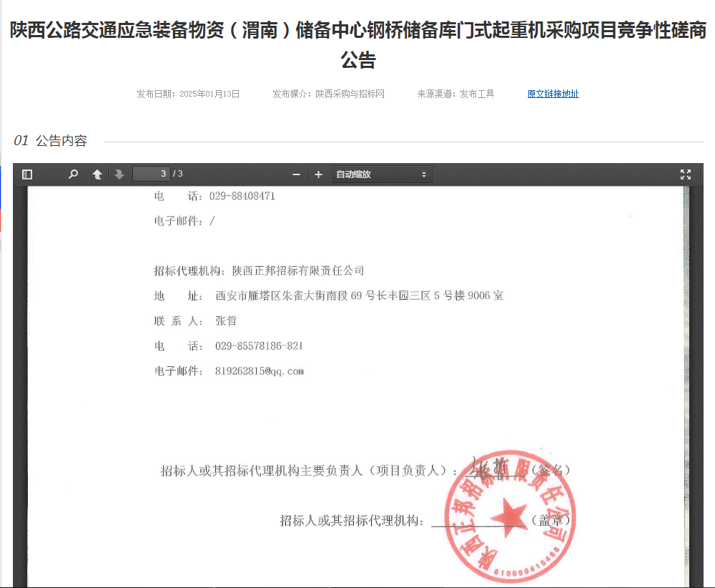Click the 发布媒介 陕西采购与招标网 label
The image size is (715, 588).
click(x=328, y=94)
